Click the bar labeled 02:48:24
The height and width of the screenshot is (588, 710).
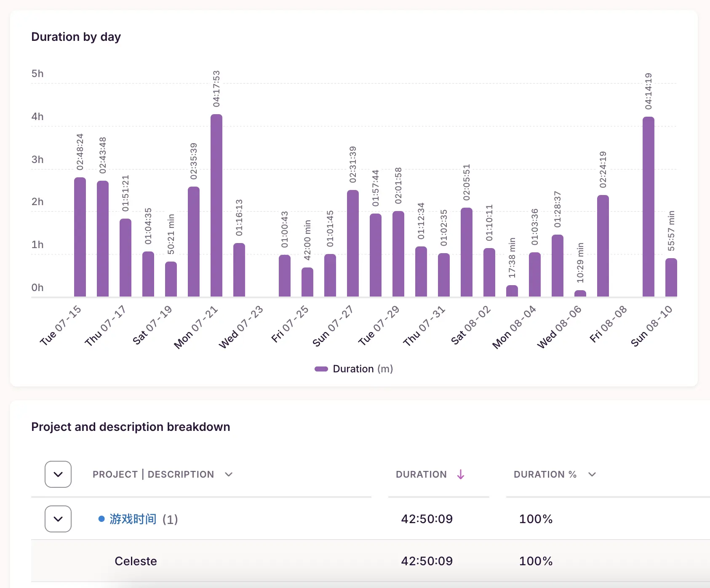80,237
